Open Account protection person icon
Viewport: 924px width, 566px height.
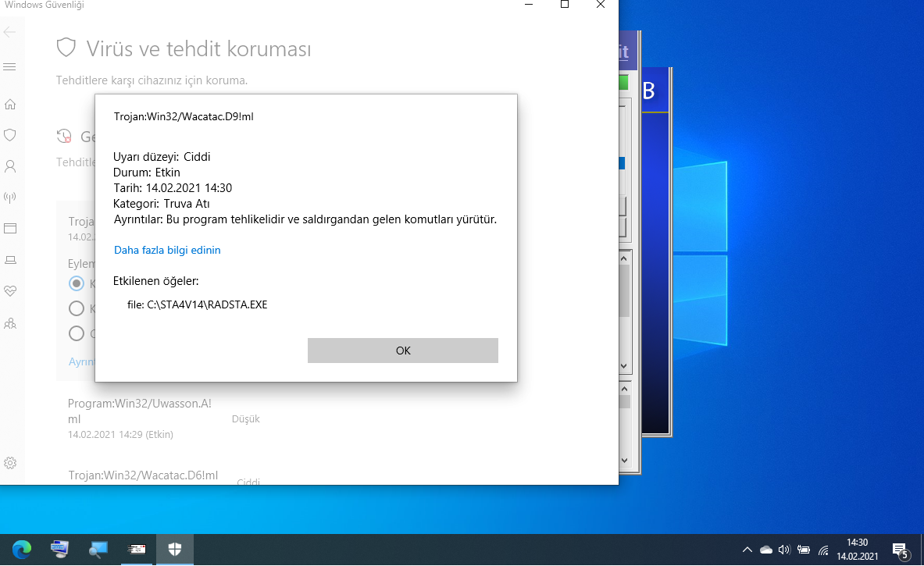coord(10,166)
